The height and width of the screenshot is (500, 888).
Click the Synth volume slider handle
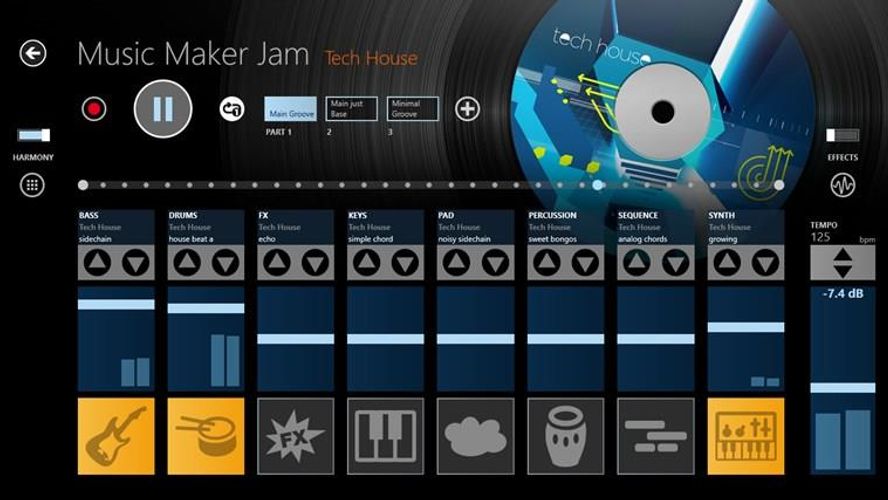pyautogui.click(x=746, y=327)
